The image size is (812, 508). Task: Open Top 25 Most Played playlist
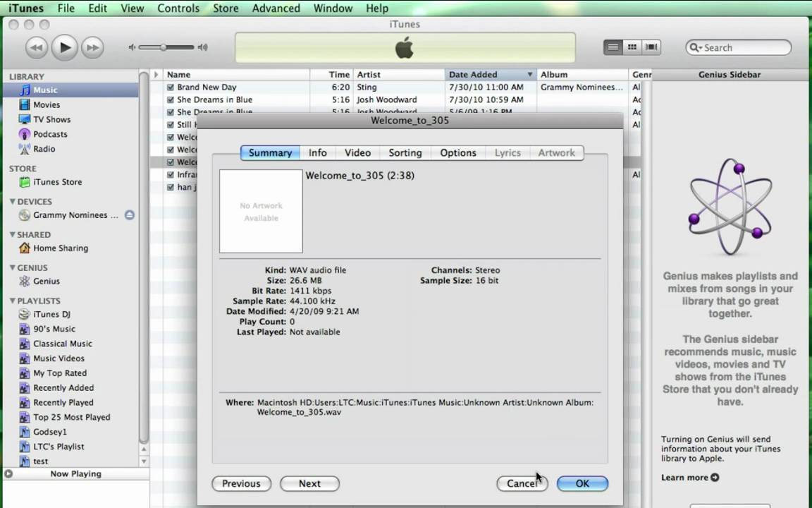[x=70, y=417]
